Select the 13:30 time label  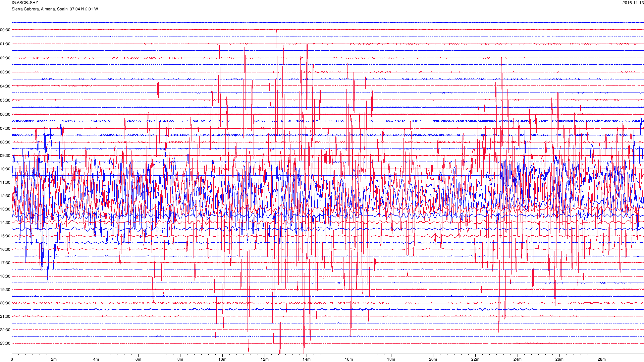click(5, 209)
